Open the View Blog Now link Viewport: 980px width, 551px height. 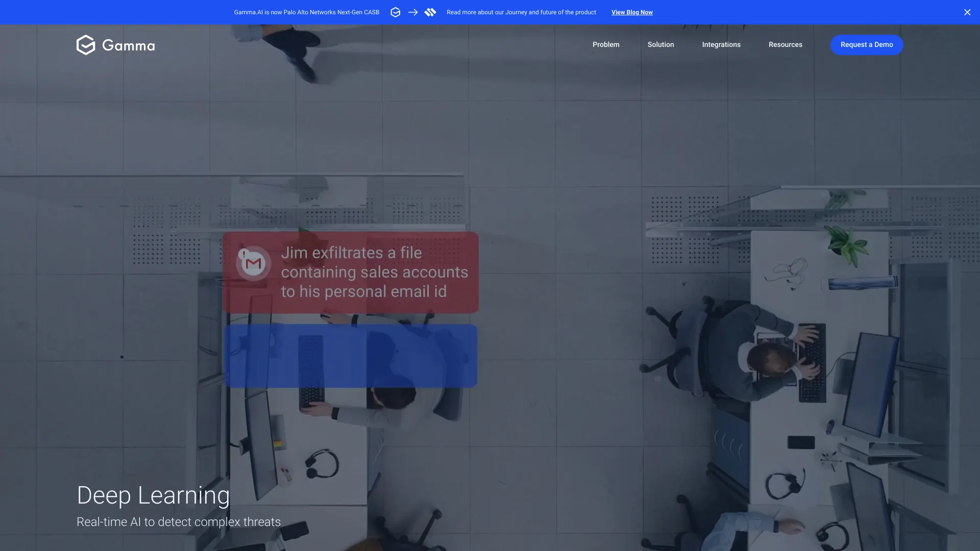[x=632, y=12]
